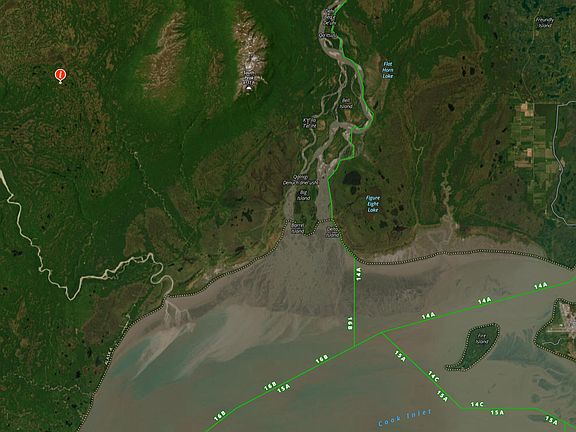The height and width of the screenshot is (432, 576).
Task: Select the Big Island label
Action: (x=304, y=195)
